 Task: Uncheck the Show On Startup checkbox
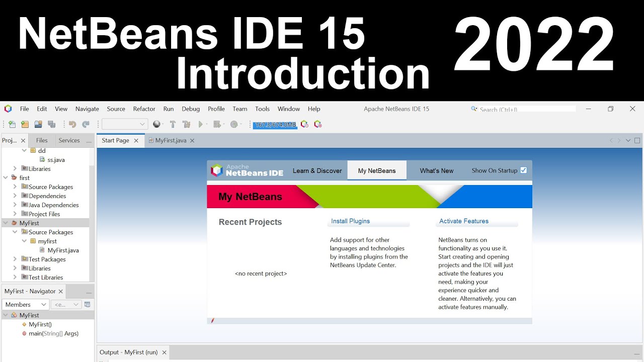(x=524, y=170)
